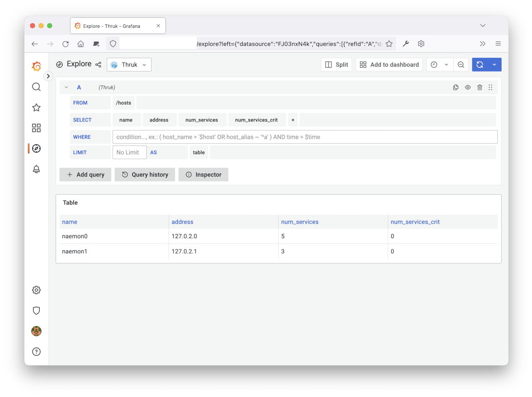This screenshot has width=532, height=397.
Task: Sort table by name column header
Action: (70, 222)
